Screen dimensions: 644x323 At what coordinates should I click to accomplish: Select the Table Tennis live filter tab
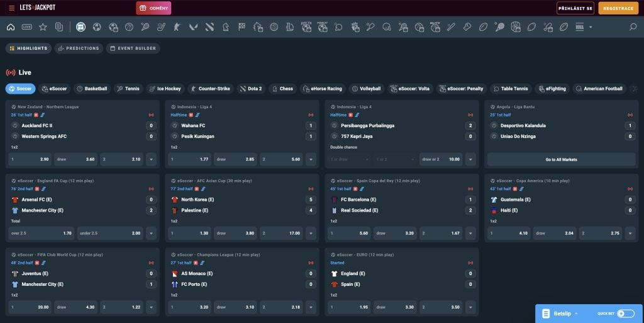511,88
